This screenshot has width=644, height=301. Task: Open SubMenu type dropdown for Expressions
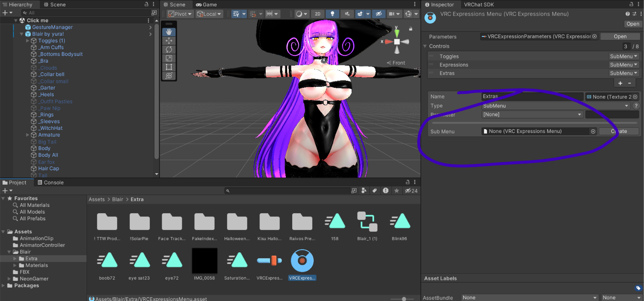[x=624, y=65]
